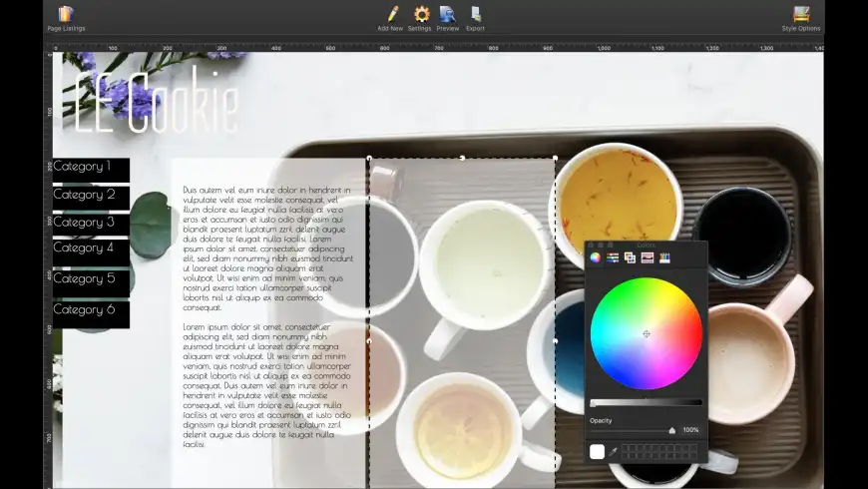Pick the eyedropper tool in Colors panel
Screen dimensions: 868x489
(613, 452)
